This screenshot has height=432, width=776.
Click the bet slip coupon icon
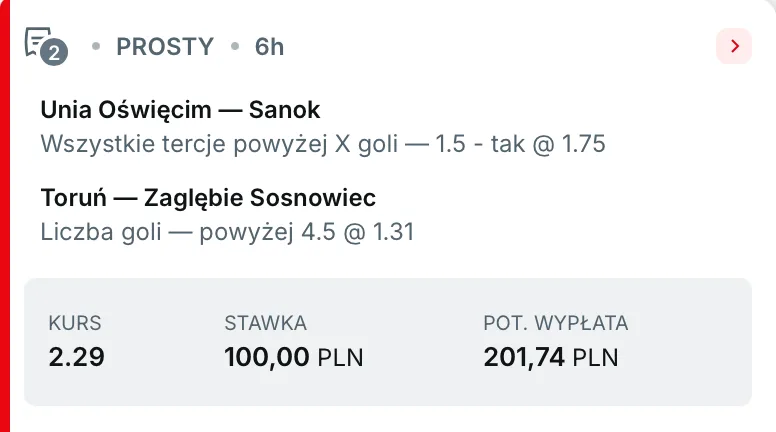(38, 40)
